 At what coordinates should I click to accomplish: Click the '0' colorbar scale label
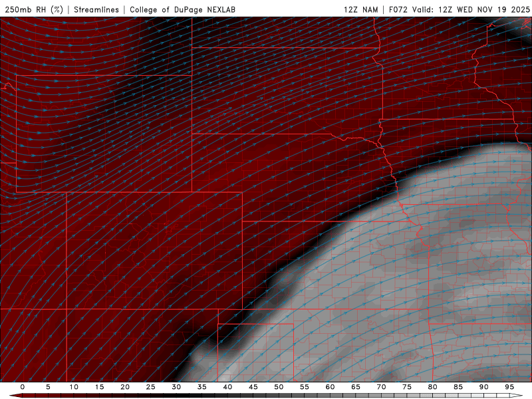[x=23, y=387]
